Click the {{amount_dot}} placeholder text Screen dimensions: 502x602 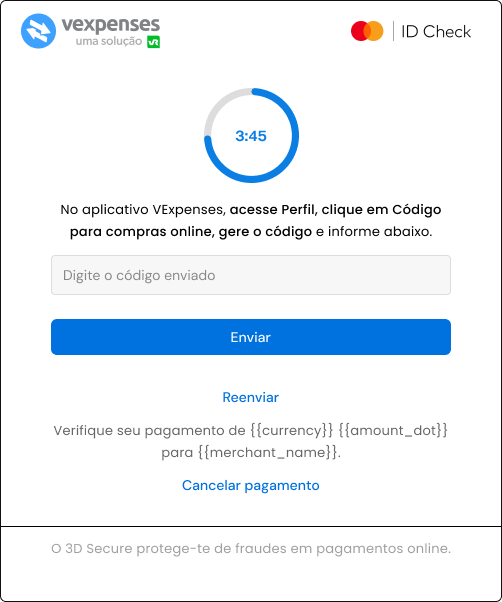393,430
